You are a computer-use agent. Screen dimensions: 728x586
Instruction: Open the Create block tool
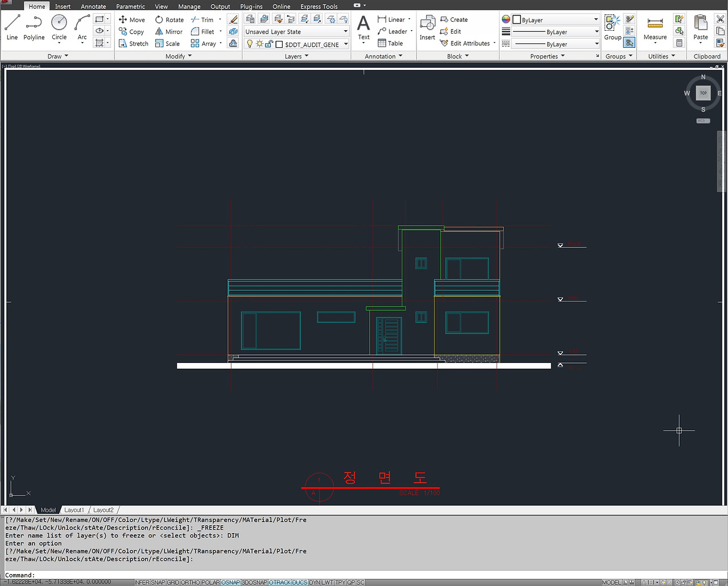(454, 20)
